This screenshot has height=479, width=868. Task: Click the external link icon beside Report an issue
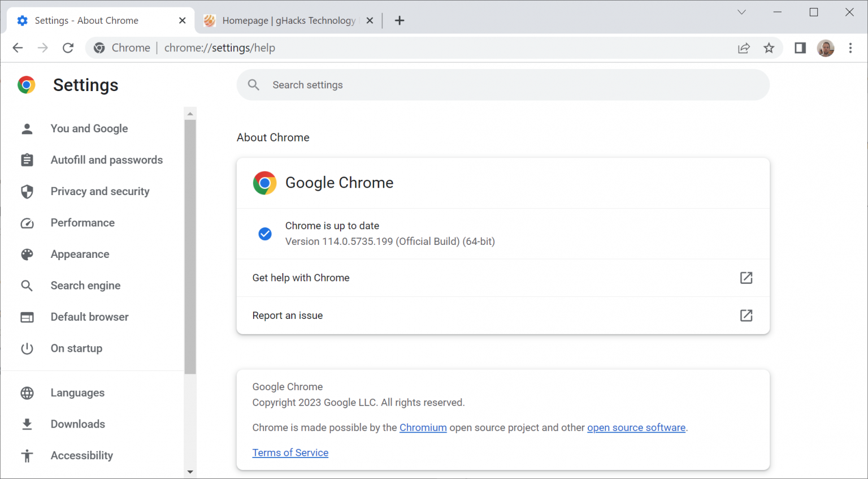pos(746,316)
